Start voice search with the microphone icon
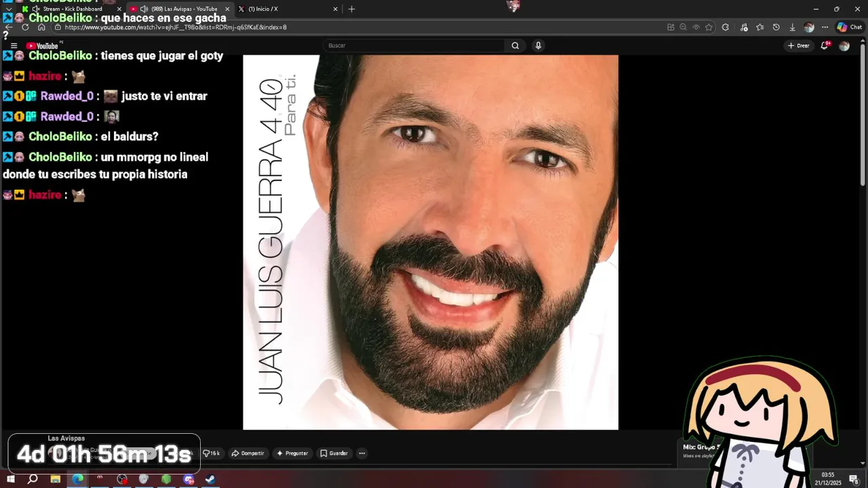This screenshot has height=488, width=868. tap(538, 45)
